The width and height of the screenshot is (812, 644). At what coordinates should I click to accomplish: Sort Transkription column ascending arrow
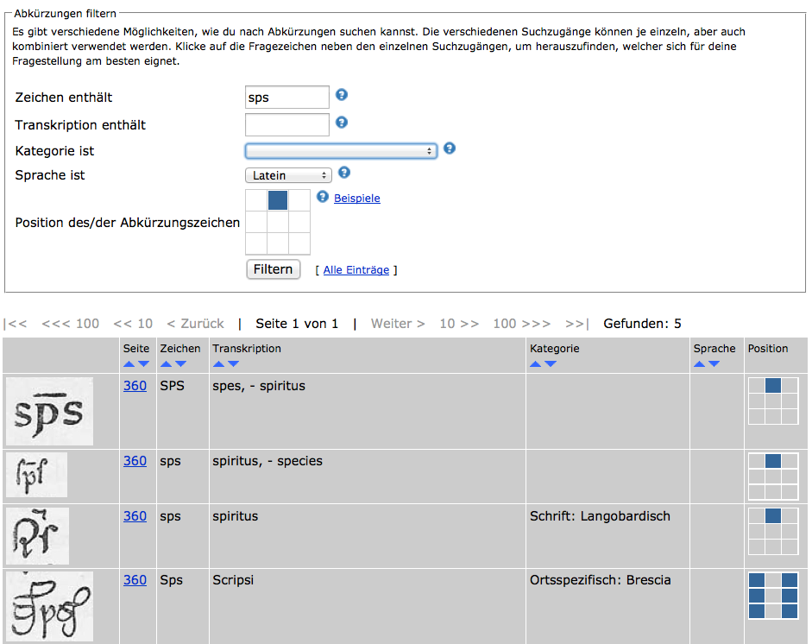(x=218, y=364)
